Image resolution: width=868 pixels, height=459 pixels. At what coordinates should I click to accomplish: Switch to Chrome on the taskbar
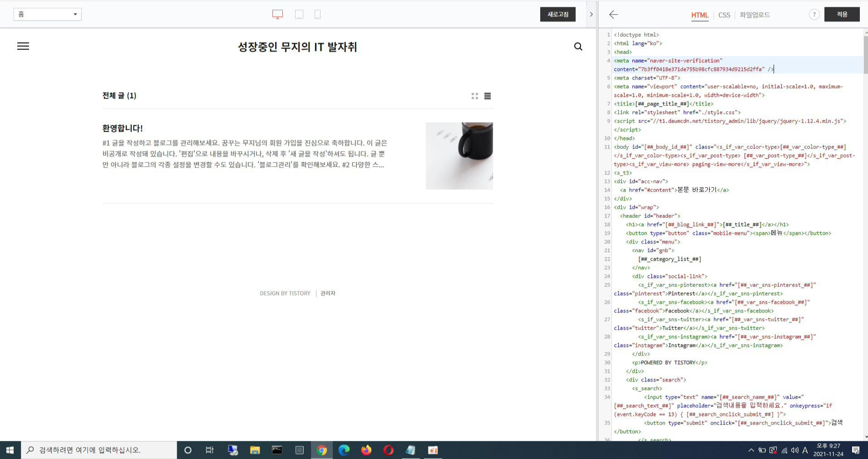pyautogui.click(x=322, y=450)
